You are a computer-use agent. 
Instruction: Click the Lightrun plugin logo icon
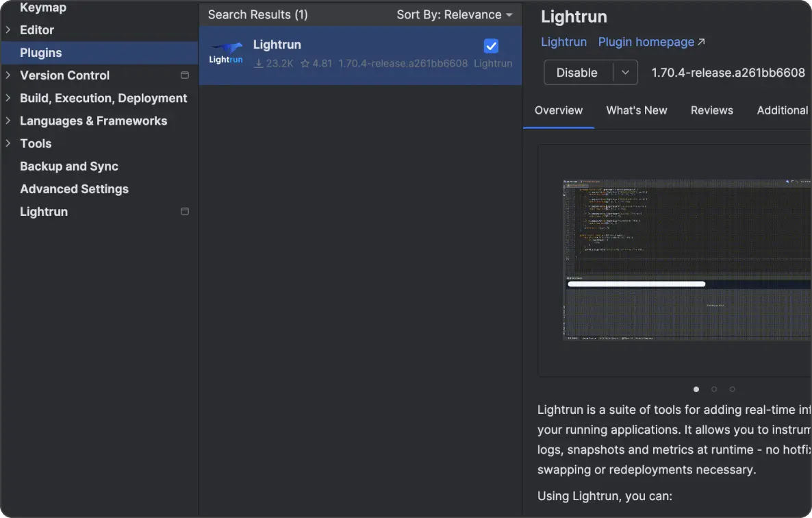(x=226, y=54)
